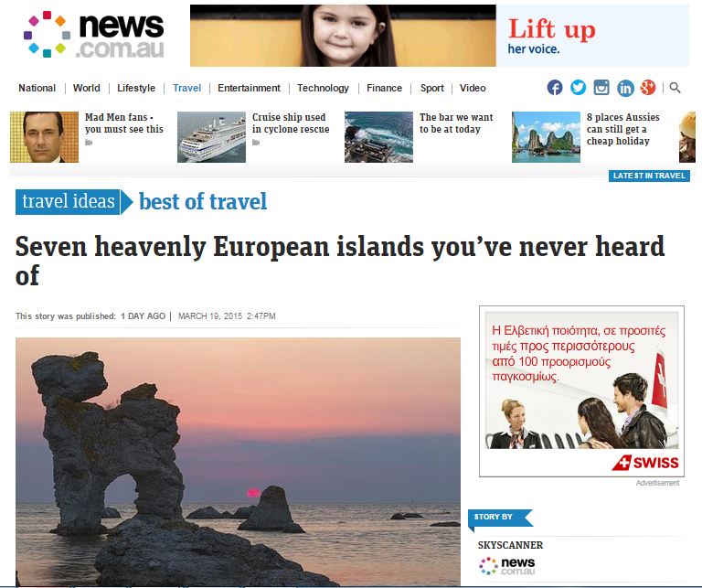This screenshot has width=702, height=588.
Task: Open the Instagram social icon
Action: point(601,87)
